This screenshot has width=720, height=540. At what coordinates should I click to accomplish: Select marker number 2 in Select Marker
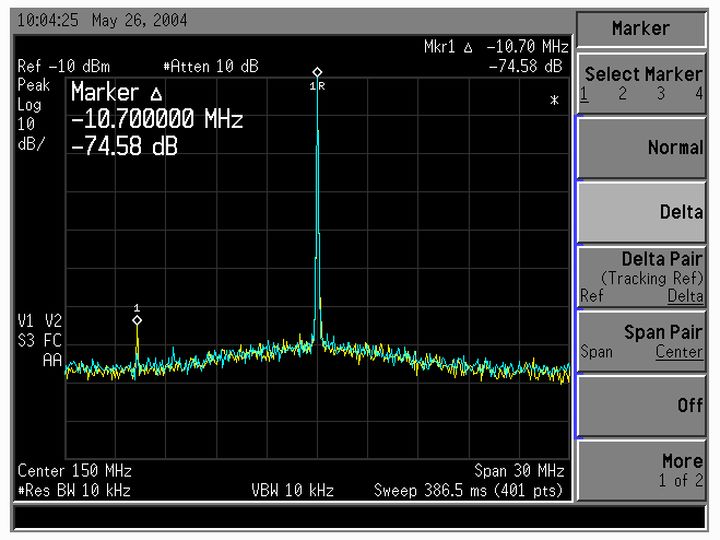tap(622, 94)
